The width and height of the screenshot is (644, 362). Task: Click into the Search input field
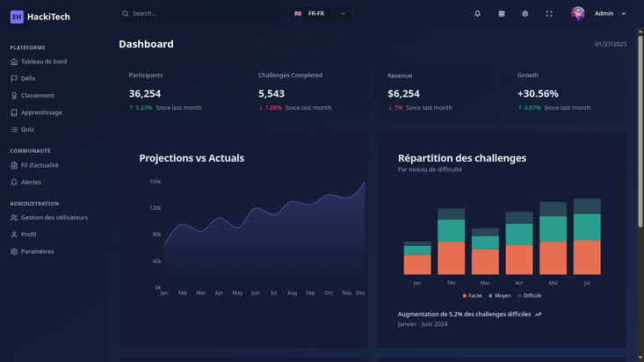click(202, 14)
